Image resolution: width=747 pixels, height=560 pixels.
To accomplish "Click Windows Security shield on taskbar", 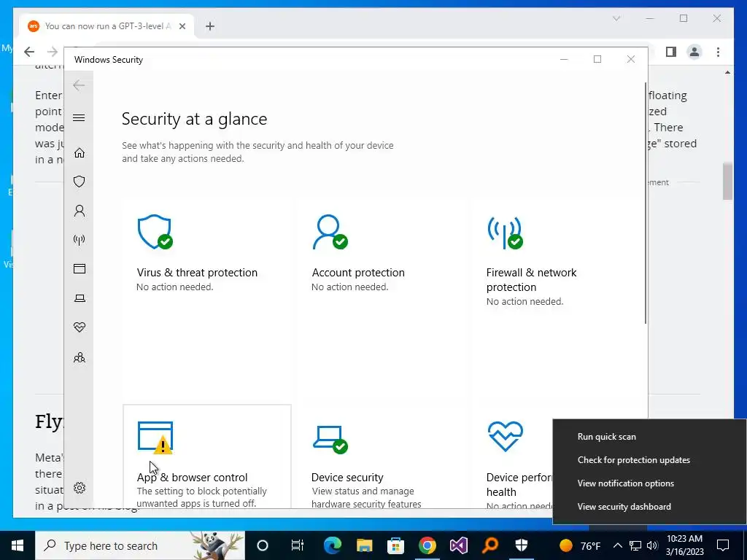I will pyautogui.click(x=522, y=545).
